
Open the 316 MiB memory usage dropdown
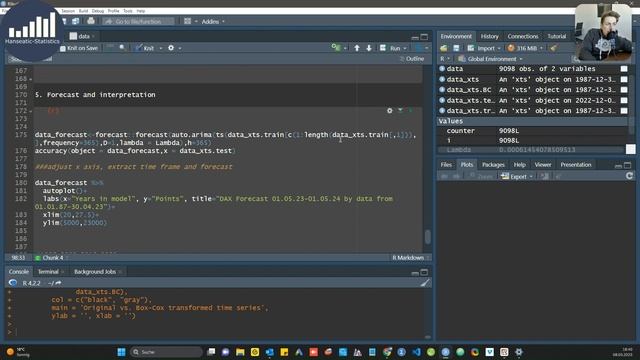525,48
